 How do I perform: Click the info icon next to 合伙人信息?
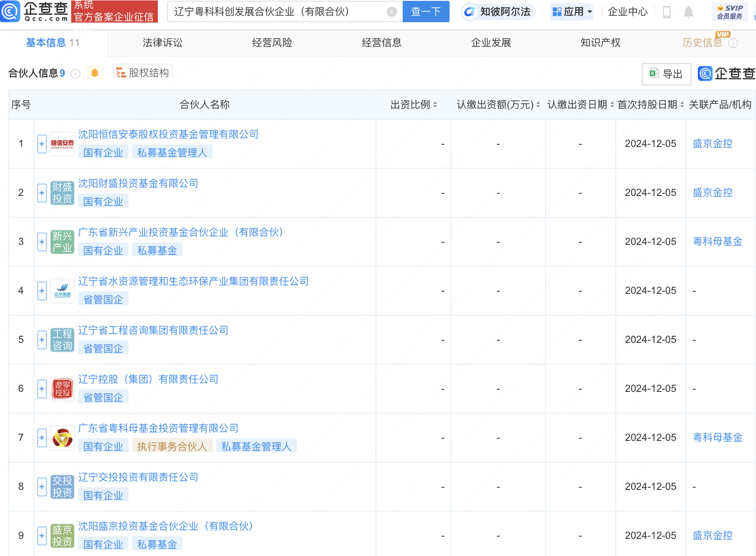click(75, 74)
